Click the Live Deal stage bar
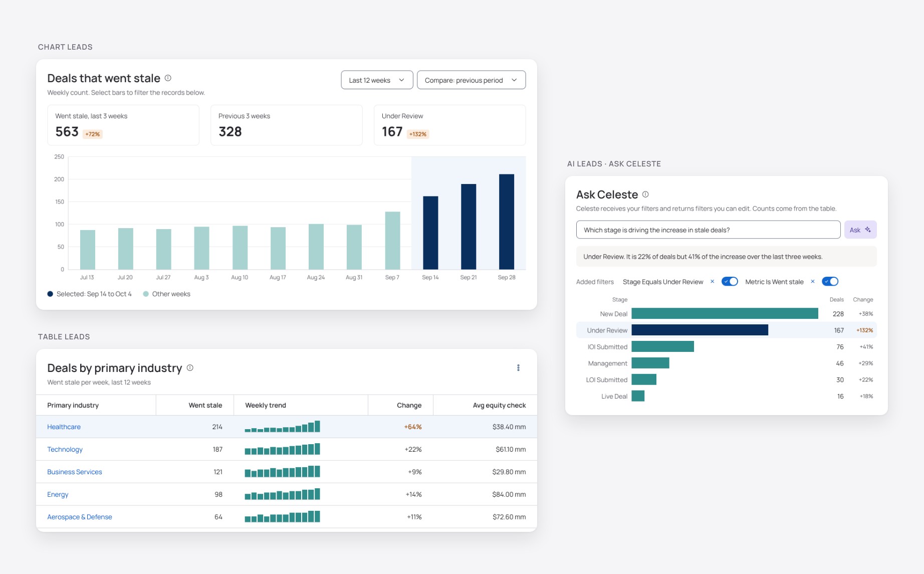924x574 pixels. (638, 397)
